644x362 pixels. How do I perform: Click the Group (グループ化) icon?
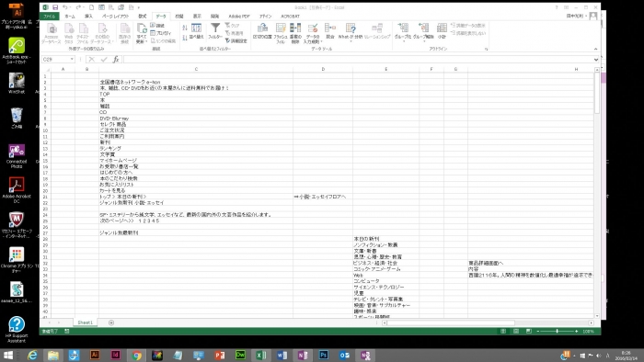coord(403,28)
